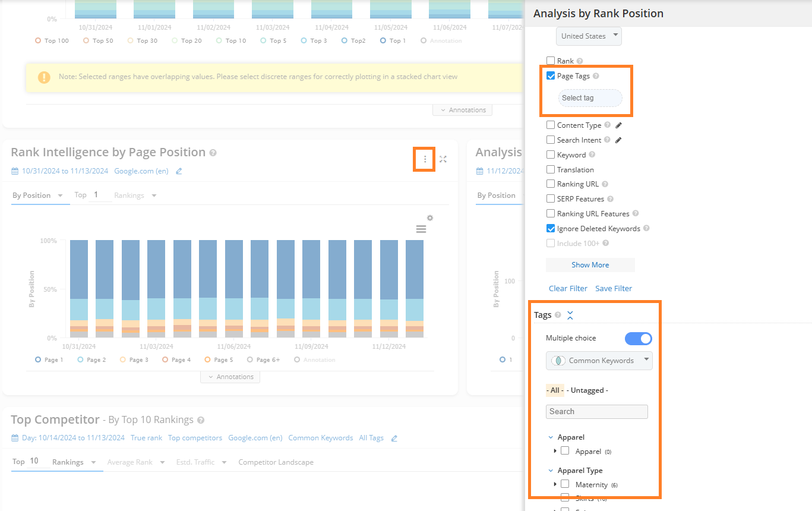The width and height of the screenshot is (812, 511).
Task: Enable the SERP Features checkbox
Action: coord(551,199)
